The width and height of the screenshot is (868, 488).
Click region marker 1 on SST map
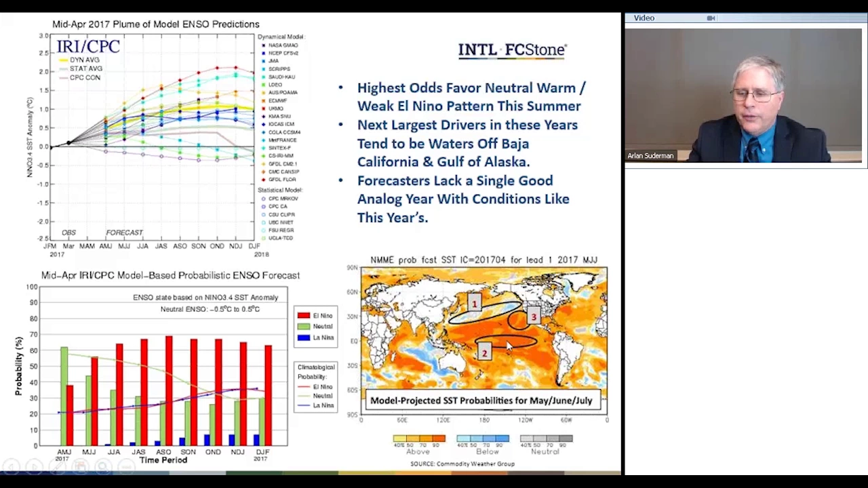pyautogui.click(x=475, y=304)
